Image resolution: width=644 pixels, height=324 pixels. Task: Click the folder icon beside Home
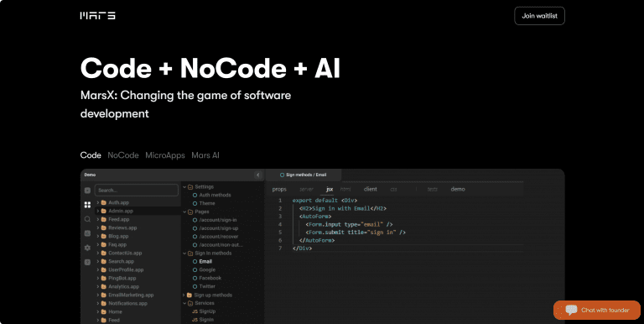104,311
